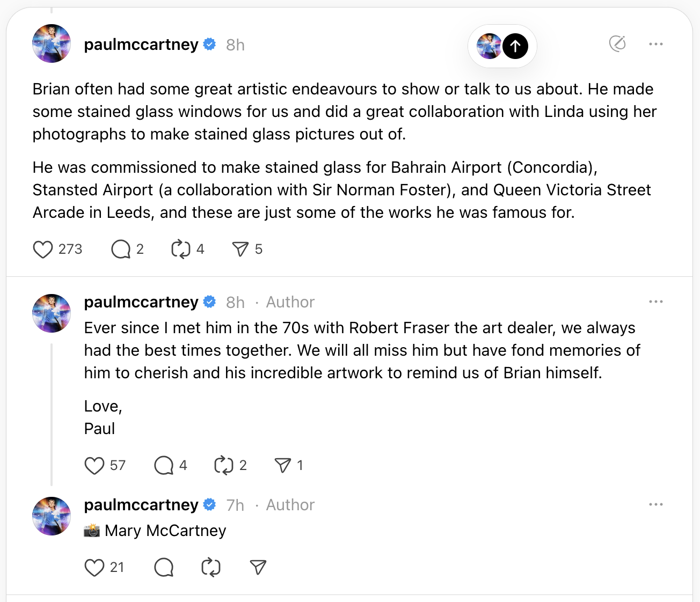Image resolution: width=700 pixels, height=602 pixels.
Task: Open more options on the Mary McCartney reply
Action: point(655,505)
